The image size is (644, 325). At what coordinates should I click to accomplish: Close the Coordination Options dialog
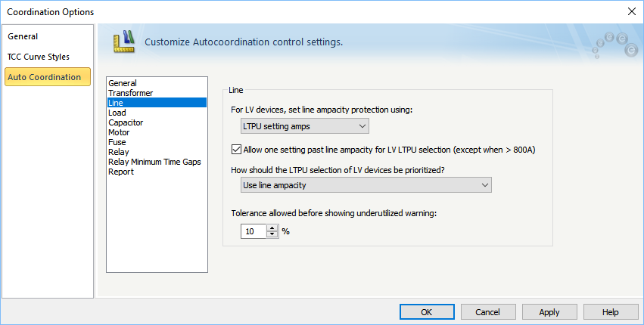click(x=632, y=11)
